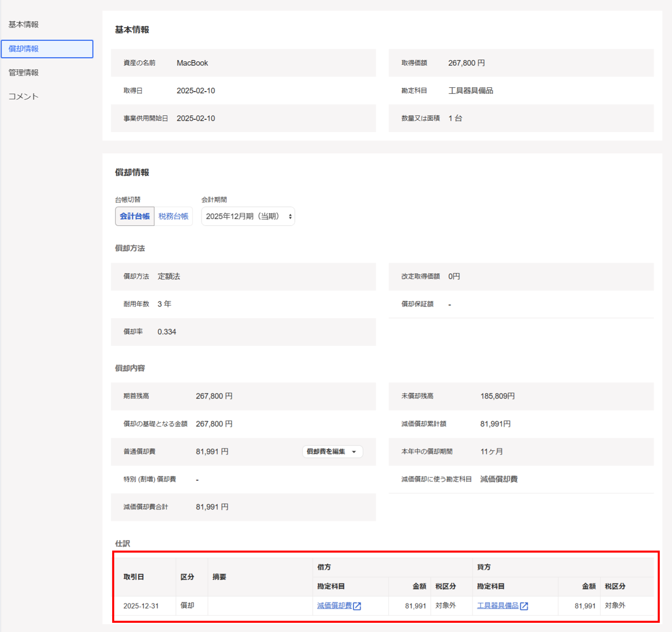Expand the 償却費を編集 dropdown button
The height and width of the screenshot is (632, 672).
coord(332,451)
